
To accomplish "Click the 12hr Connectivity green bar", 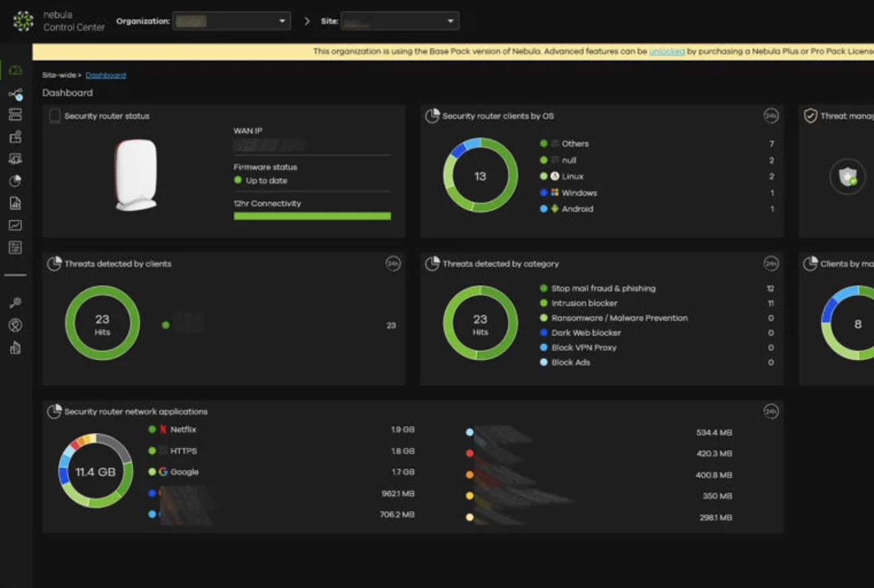I will (312, 216).
